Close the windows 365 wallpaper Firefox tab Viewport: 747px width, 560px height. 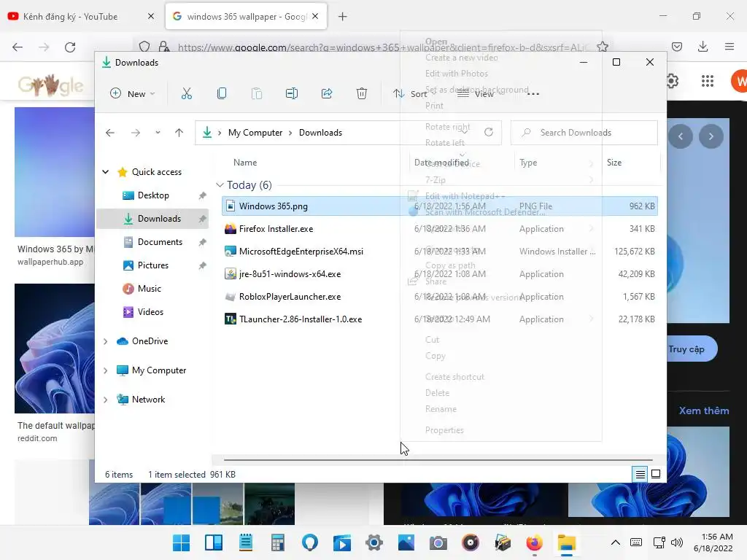315,16
